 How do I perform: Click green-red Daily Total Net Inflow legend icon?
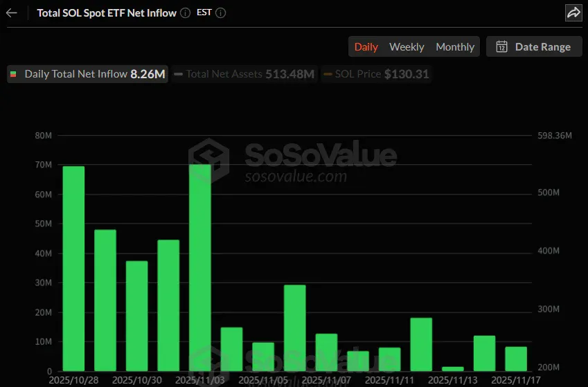point(13,74)
